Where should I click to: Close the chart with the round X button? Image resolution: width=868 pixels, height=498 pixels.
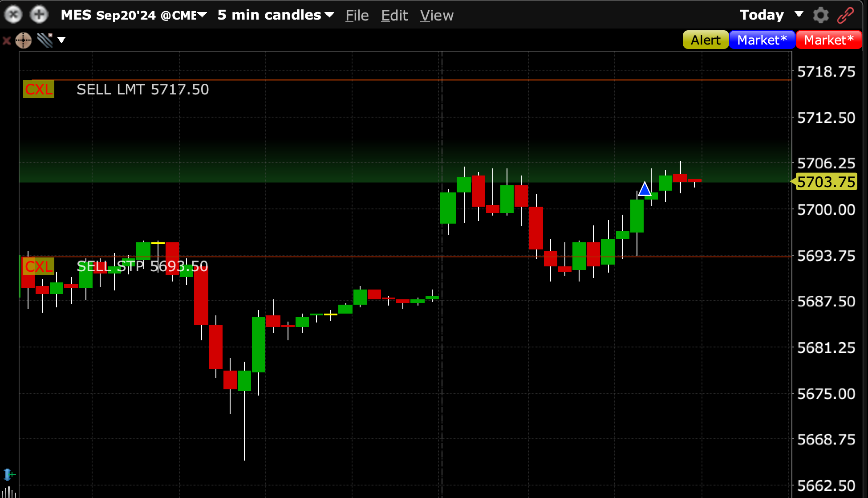13,15
